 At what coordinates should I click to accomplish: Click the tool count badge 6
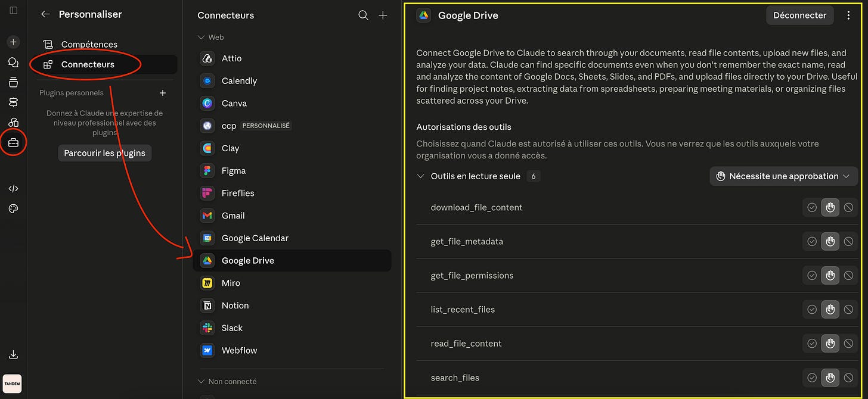[x=534, y=176]
